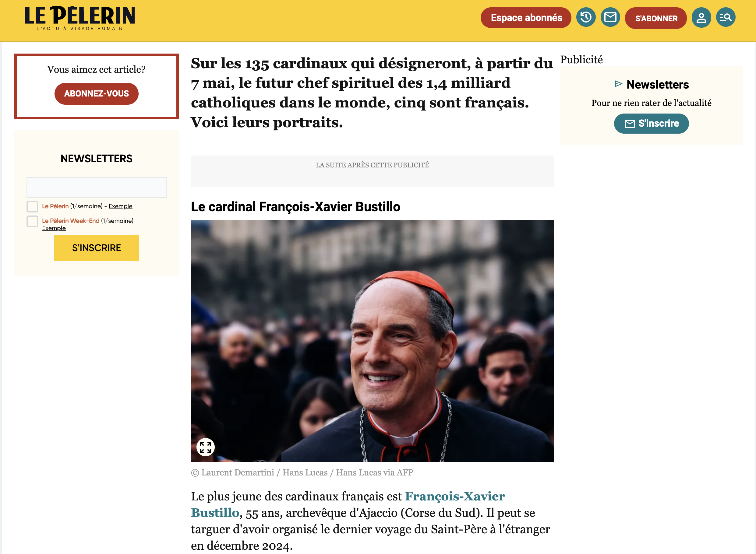The width and height of the screenshot is (756, 554).
Task: Click the newsletter email input field
Action: [x=96, y=188]
